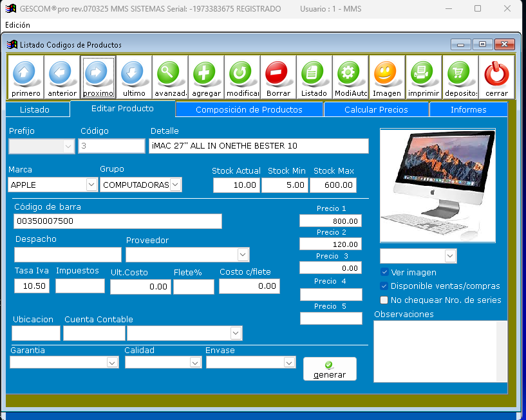Open the Cuenta Contable dropdown
The height and width of the screenshot is (420, 526).
(236, 333)
